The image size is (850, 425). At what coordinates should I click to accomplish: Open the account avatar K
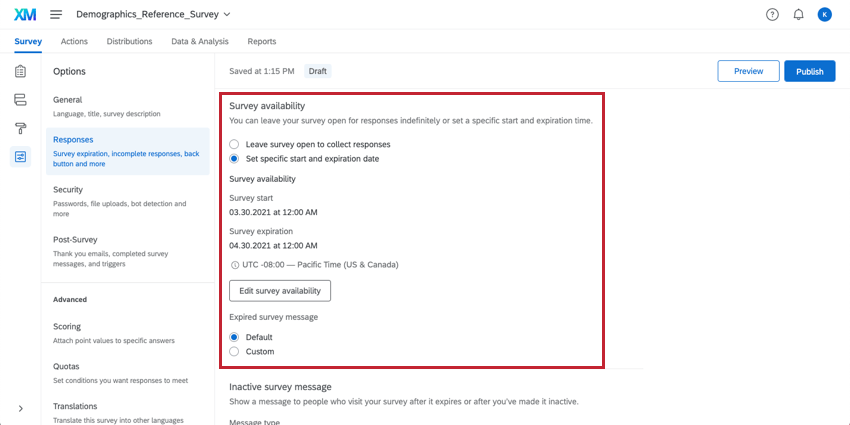(x=825, y=15)
